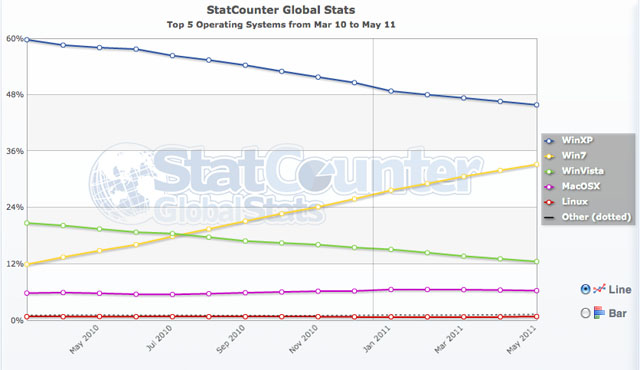
Task: Click MacOSX data point at May 2011
Action: pos(536,290)
